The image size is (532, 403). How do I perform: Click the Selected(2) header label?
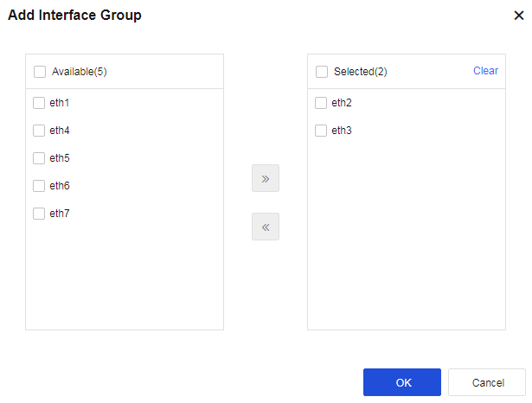pos(361,72)
